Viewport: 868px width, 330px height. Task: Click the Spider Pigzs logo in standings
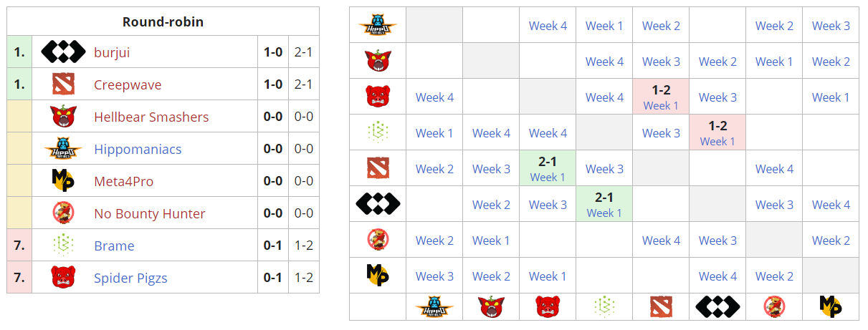click(63, 278)
